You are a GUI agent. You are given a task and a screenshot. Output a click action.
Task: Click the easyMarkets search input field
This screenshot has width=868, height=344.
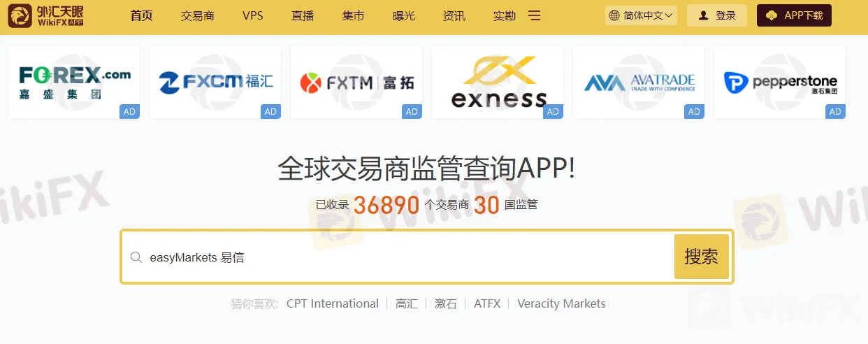(x=405, y=257)
